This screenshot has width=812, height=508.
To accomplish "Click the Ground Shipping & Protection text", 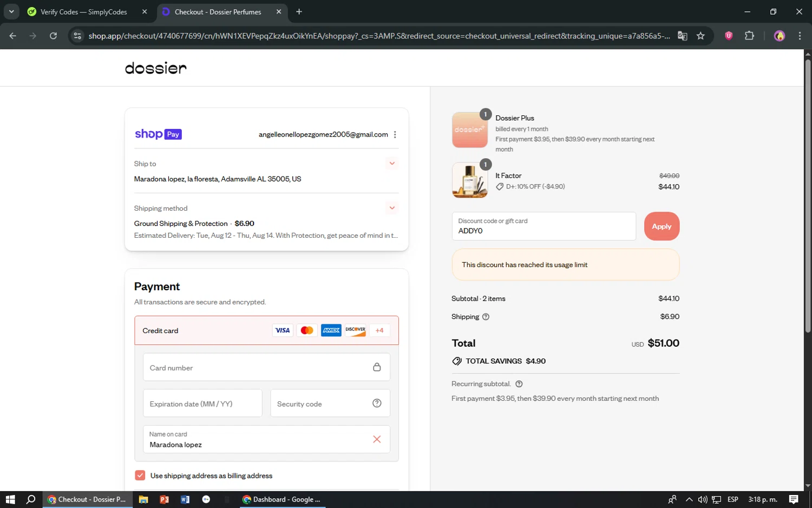I will tap(181, 223).
